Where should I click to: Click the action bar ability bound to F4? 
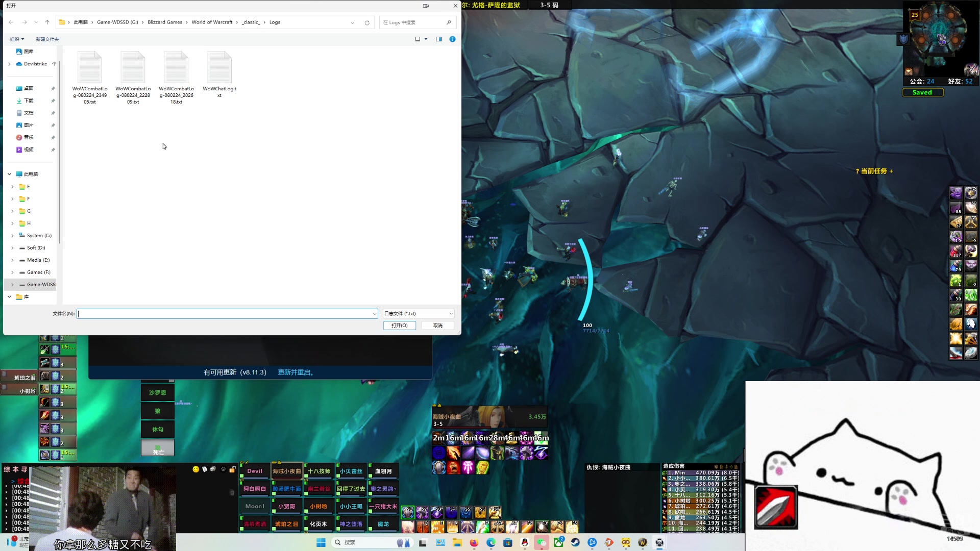[x=557, y=527]
